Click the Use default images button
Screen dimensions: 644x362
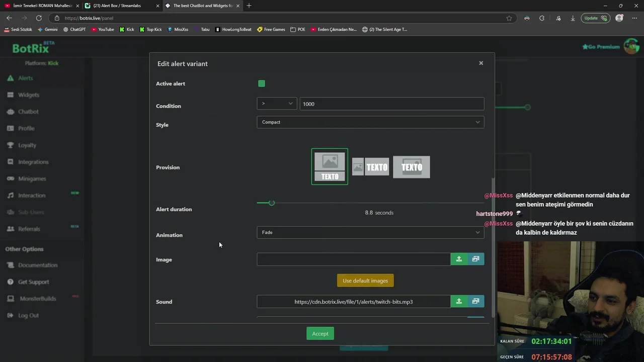coord(365,281)
